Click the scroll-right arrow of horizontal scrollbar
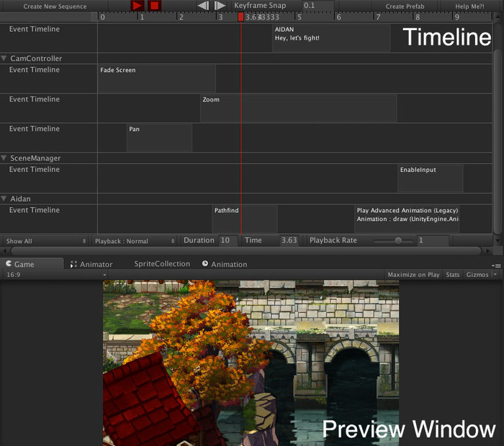The image size is (504, 446). [488, 251]
